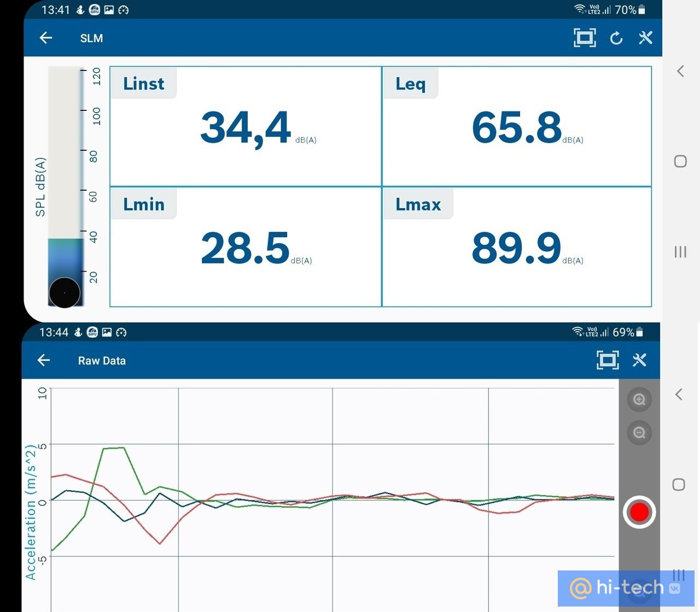This screenshot has height=612, width=700.
Task: Open SLM settings tools icon
Action: 646,38
